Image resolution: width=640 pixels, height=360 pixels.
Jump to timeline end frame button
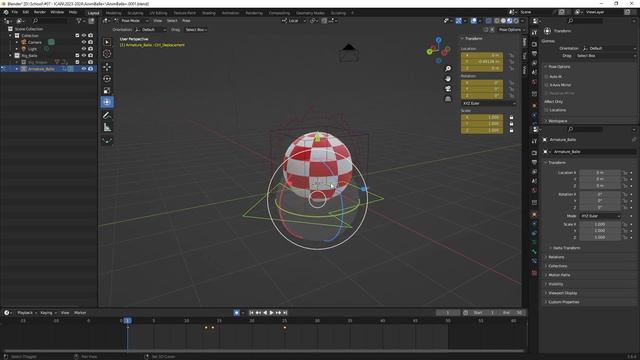click(x=285, y=313)
